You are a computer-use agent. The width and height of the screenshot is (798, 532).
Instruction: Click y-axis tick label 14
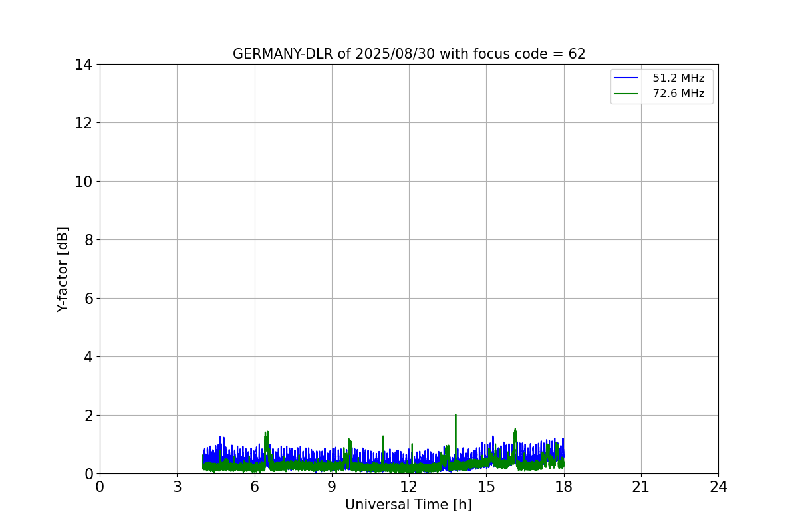tap(83, 65)
